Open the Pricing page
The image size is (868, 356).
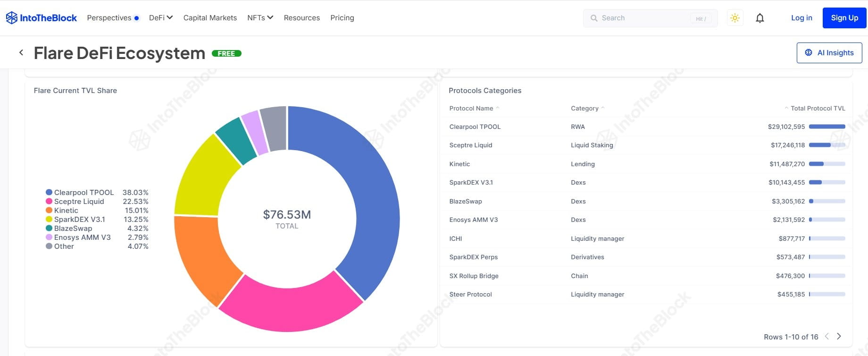342,18
